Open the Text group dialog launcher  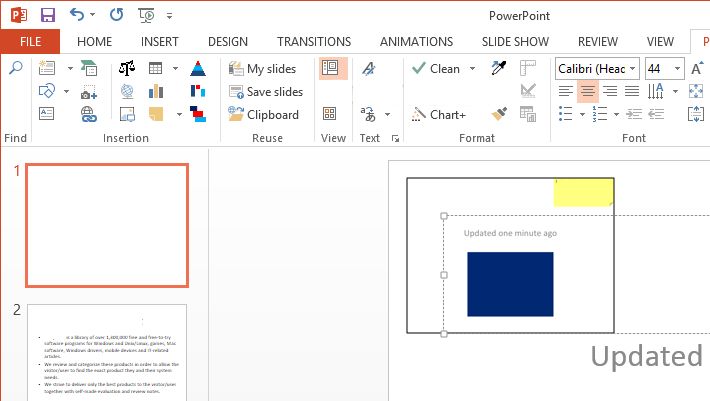(x=395, y=138)
